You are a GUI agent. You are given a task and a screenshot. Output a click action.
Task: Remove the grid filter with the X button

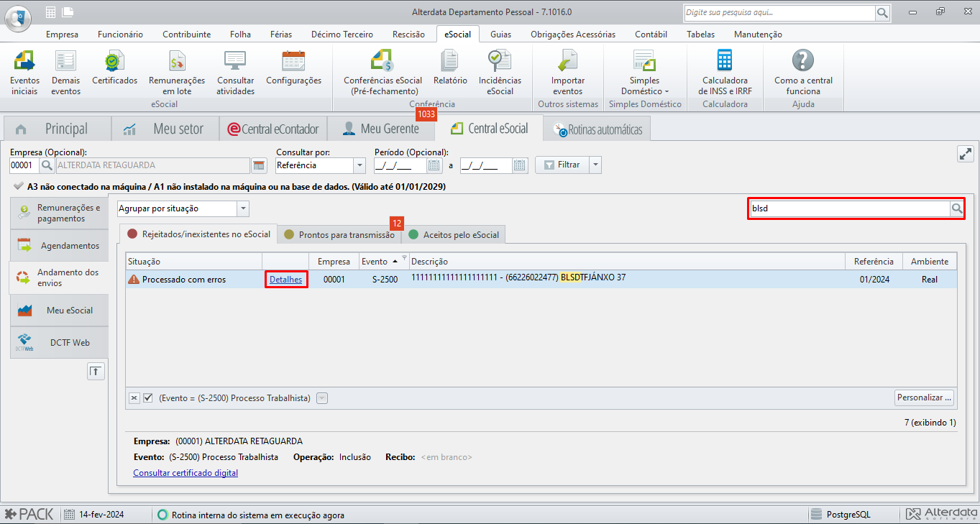point(134,398)
